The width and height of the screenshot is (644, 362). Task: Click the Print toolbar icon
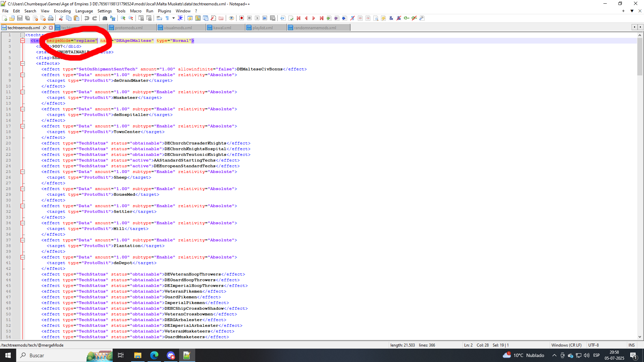51,18
